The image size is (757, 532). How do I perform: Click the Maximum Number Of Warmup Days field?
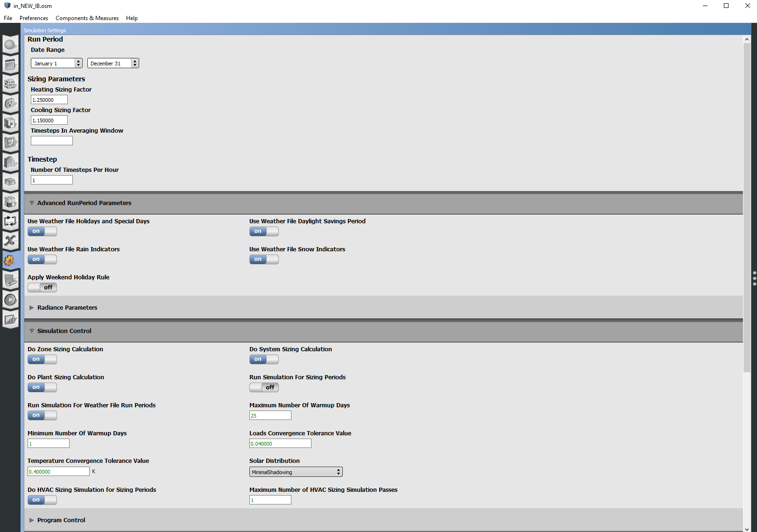click(270, 415)
